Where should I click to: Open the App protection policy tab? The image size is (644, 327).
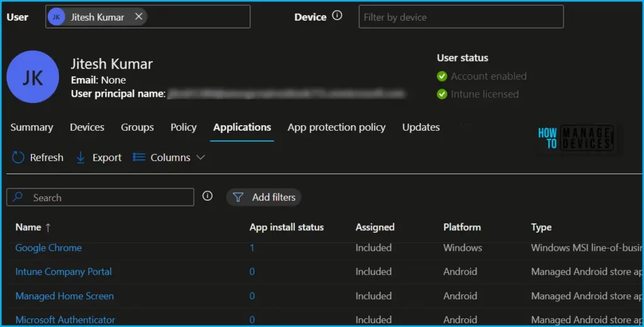pyautogui.click(x=336, y=128)
